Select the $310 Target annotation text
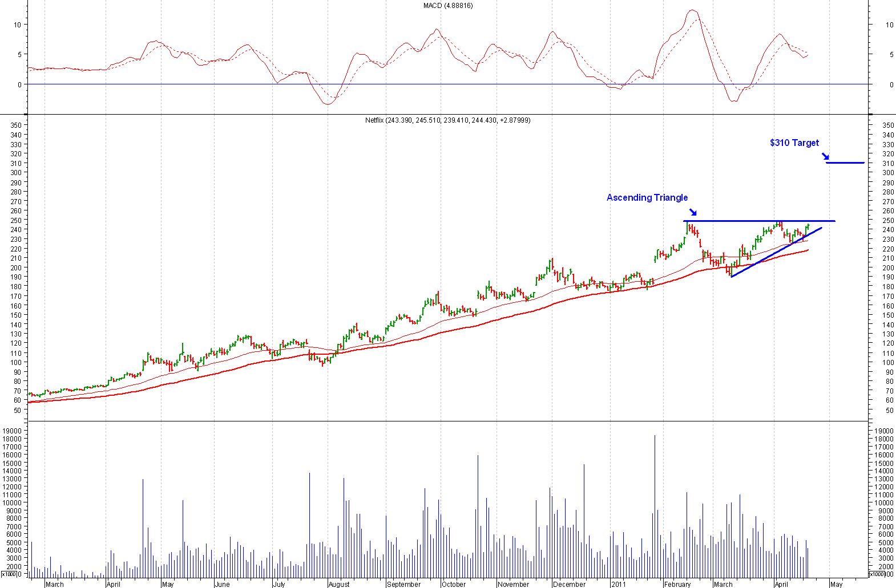 click(794, 143)
